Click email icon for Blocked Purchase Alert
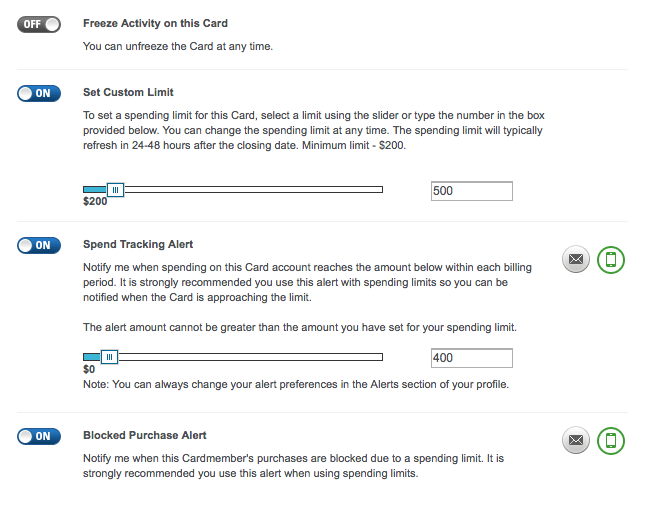This screenshot has height=507, width=664. coord(575,440)
